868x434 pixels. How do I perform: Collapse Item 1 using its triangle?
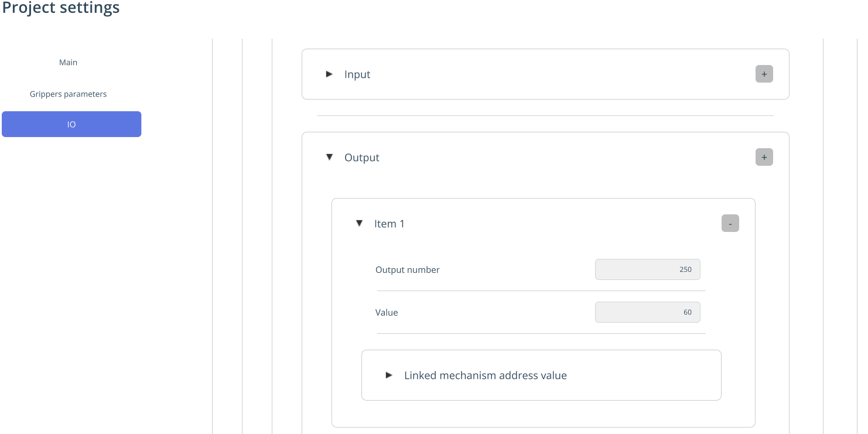pyautogui.click(x=359, y=223)
